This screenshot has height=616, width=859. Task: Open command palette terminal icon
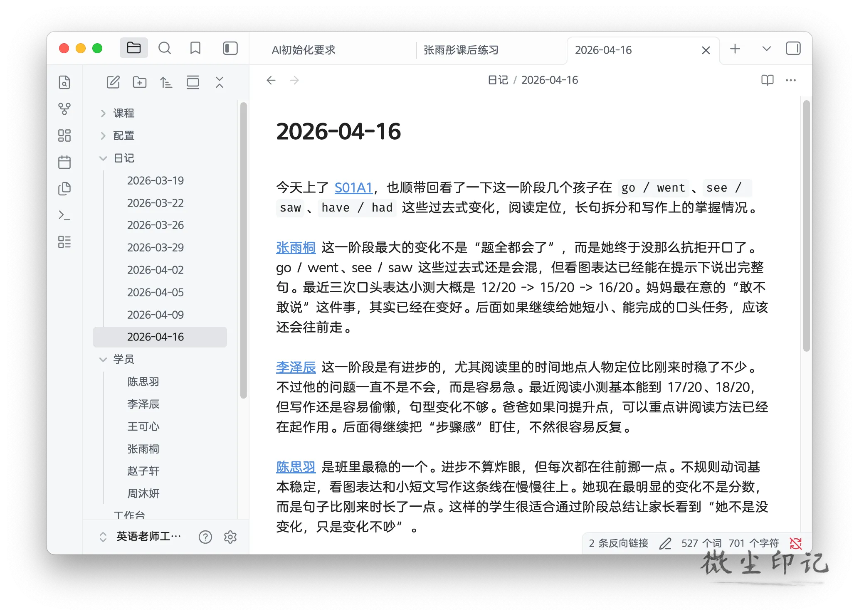pos(64,215)
